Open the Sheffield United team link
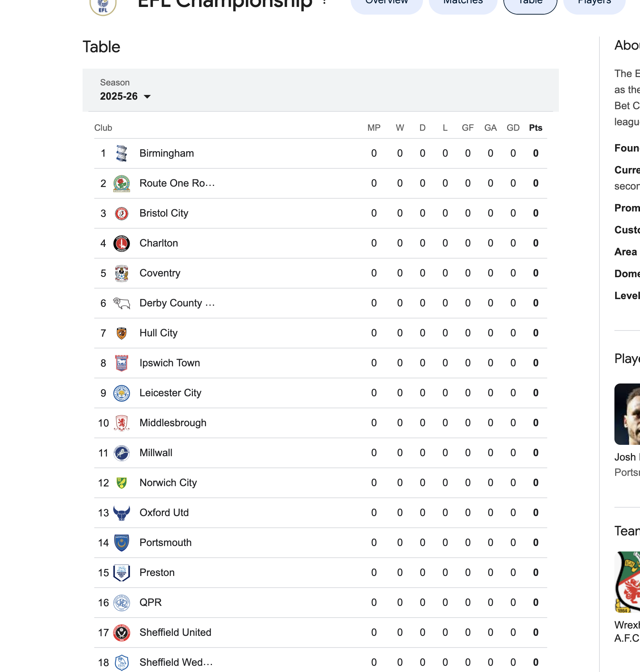 tap(176, 633)
